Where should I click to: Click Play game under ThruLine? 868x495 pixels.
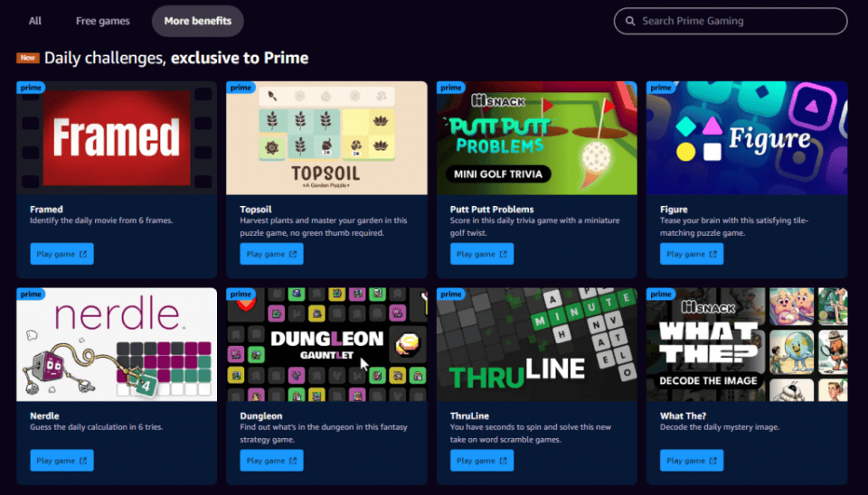tap(482, 460)
